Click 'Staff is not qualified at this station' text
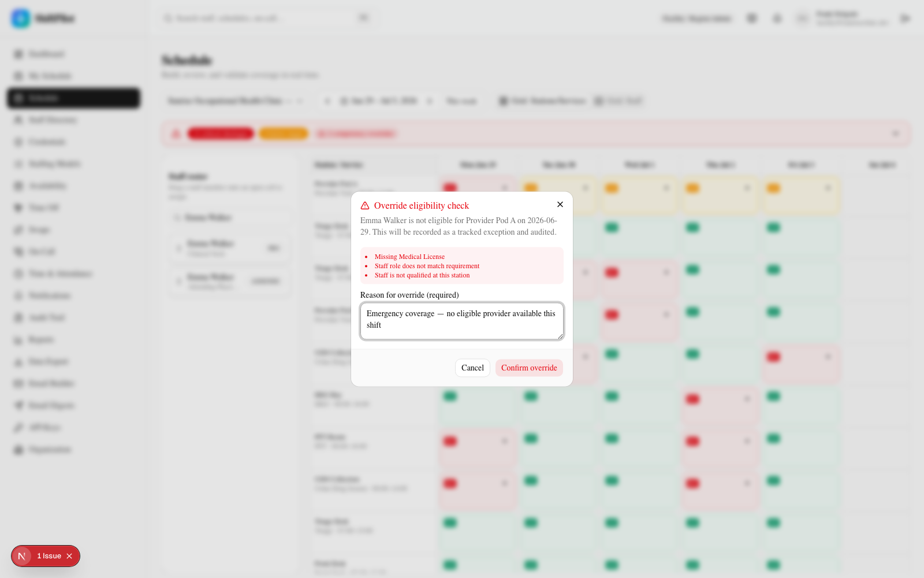The width and height of the screenshot is (924, 578). coord(422,275)
